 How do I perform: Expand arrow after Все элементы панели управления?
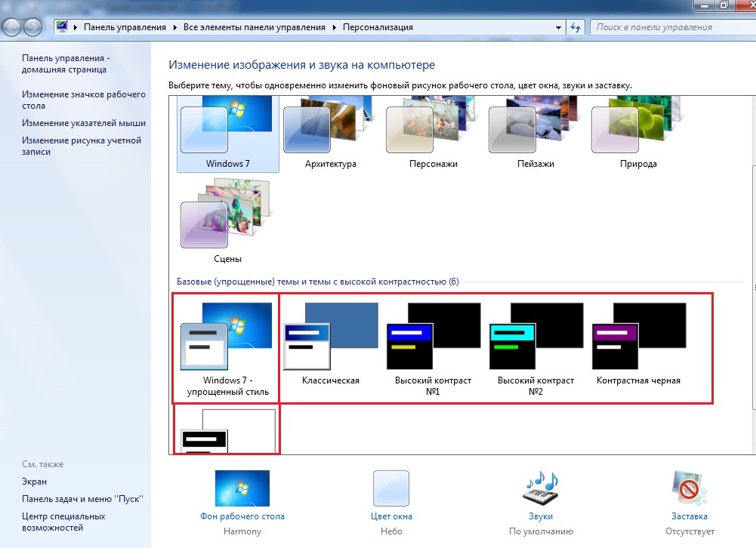(x=334, y=27)
